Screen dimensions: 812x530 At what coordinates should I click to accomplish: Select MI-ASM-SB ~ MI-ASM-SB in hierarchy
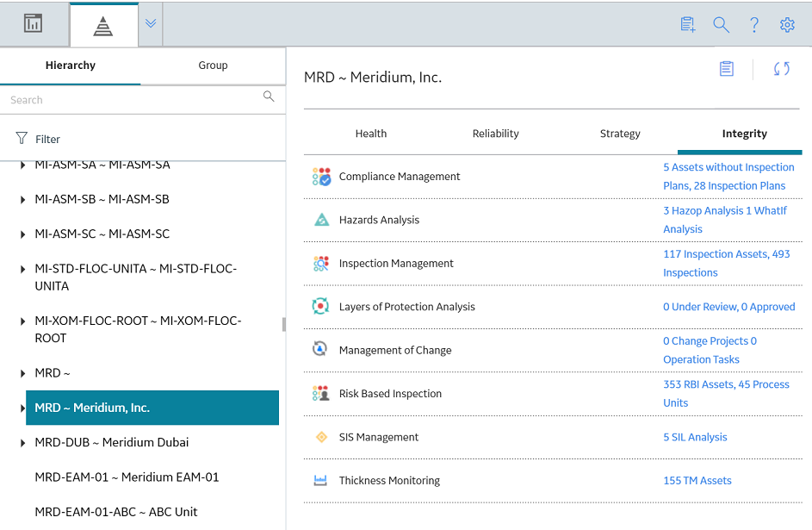tap(102, 199)
